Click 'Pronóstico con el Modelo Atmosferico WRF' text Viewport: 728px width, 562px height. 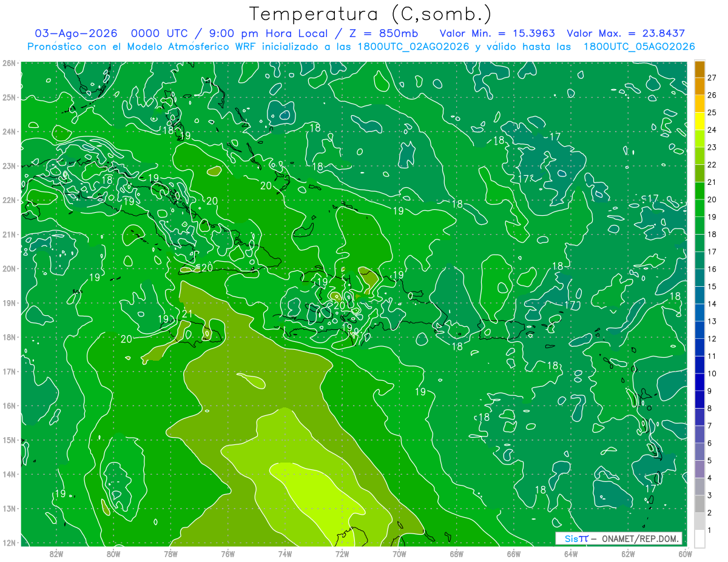(143, 47)
